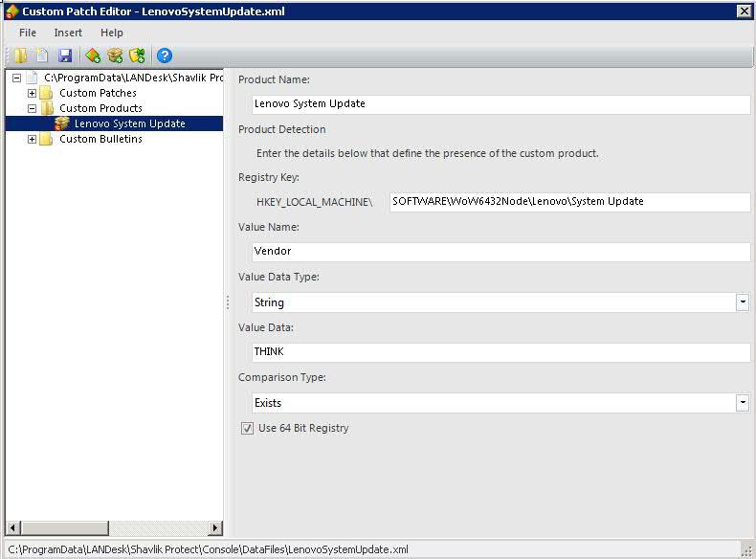The height and width of the screenshot is (559, 756).
Task: Collapse the Custom Products tree node
Action: [x=32, y=108]
